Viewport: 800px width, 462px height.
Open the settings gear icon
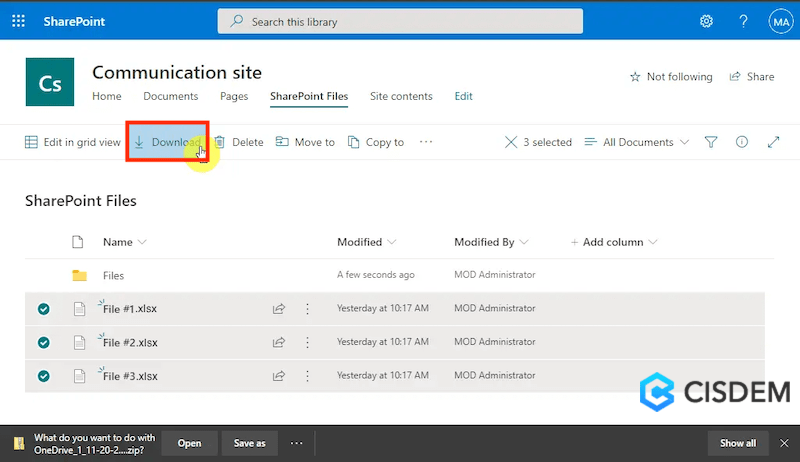click(x=706, y=21)
